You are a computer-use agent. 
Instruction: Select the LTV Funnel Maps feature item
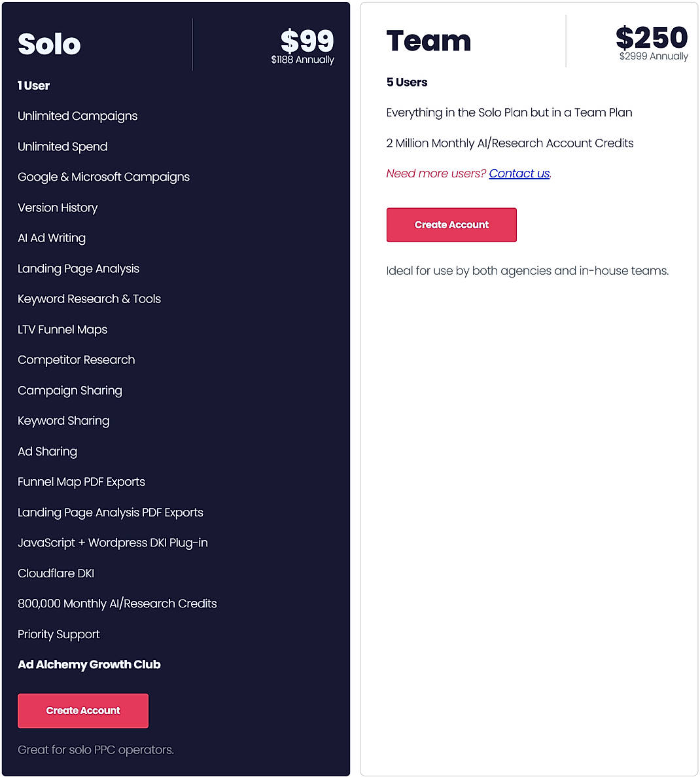(62, 329)
